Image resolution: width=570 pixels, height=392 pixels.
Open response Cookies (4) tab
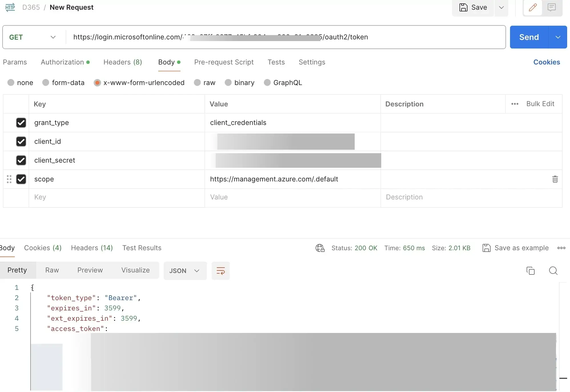(43, 248)
